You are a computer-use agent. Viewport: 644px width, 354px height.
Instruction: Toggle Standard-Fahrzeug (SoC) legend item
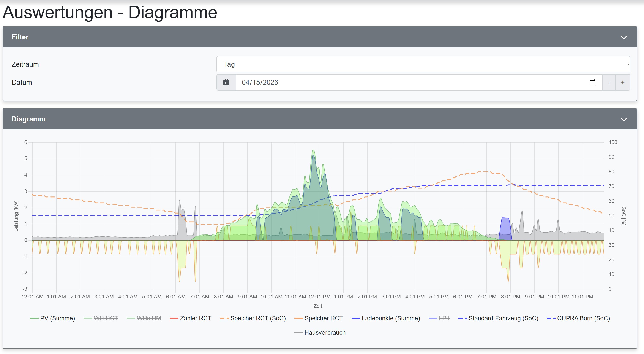503,318
